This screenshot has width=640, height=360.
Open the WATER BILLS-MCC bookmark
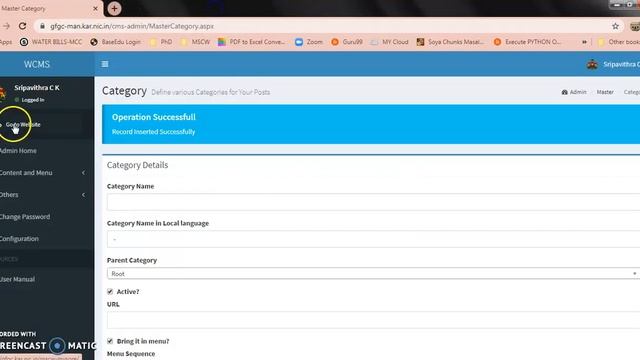pyautogui.click(x=51, y=42)
